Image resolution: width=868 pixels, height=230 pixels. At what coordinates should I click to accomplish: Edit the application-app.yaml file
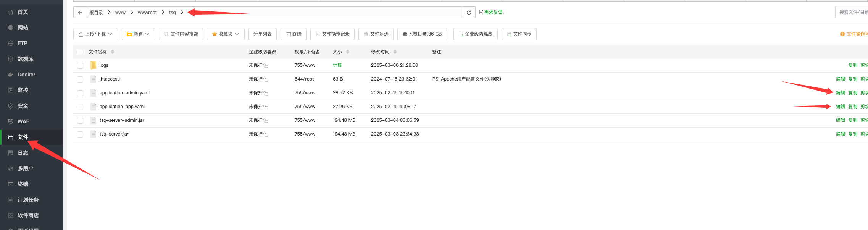coord(840,107)
